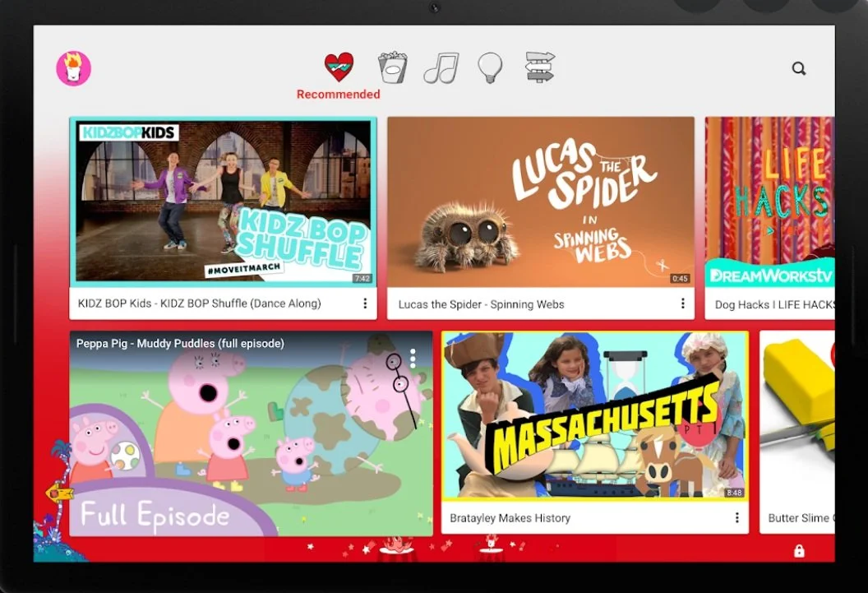This screenshot has height=593, width=868.
Task: Tap the parental lock icon
Action: [x=799, y=551]
